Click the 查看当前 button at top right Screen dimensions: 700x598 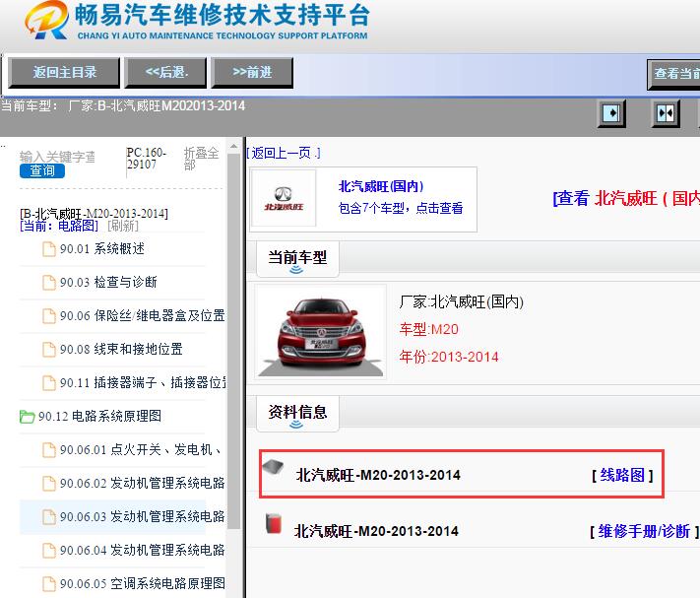click(674, 74)
